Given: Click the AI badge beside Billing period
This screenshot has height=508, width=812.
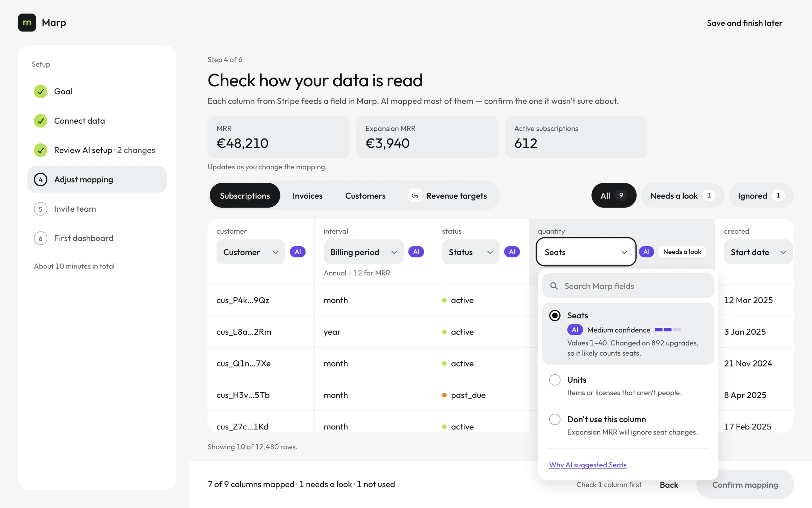Looking at the screenshot, I should pos(416,252).
